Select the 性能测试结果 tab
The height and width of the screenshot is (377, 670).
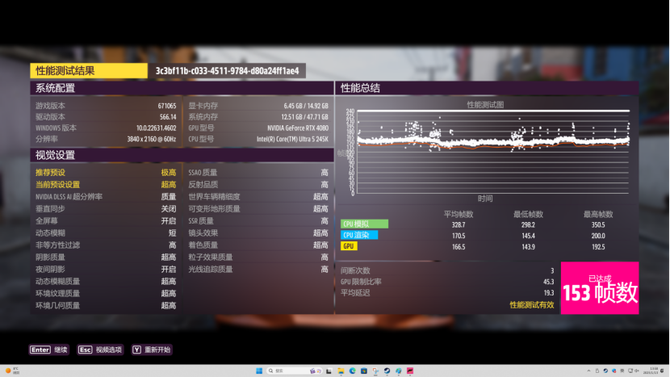coord(89,71)
